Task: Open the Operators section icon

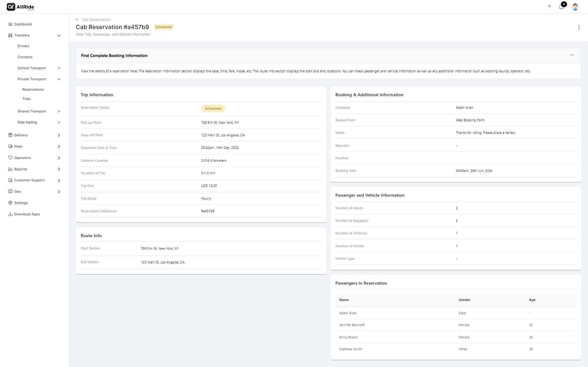Action: click(11, 158)
